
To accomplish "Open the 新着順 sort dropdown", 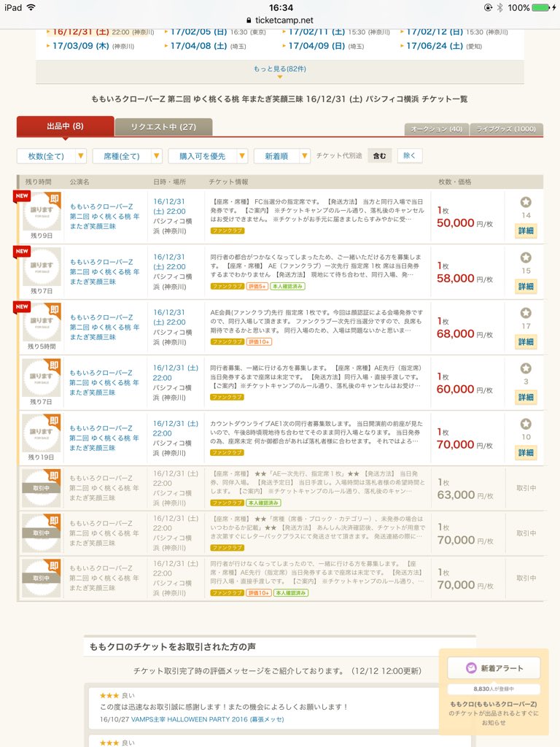I will tap(282, 156).
